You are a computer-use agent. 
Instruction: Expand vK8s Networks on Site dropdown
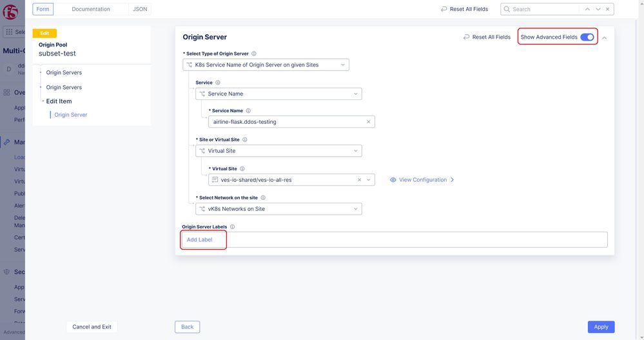click(x=278, y=209)
